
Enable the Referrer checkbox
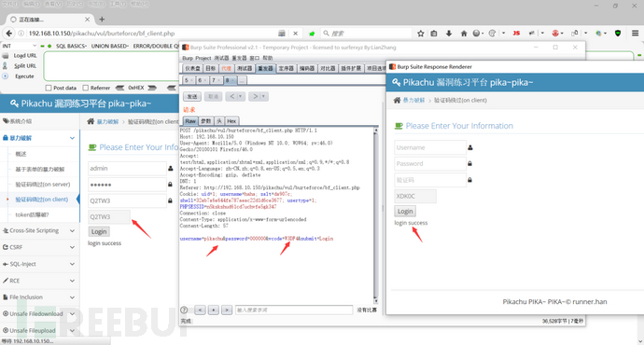[86, 88]
